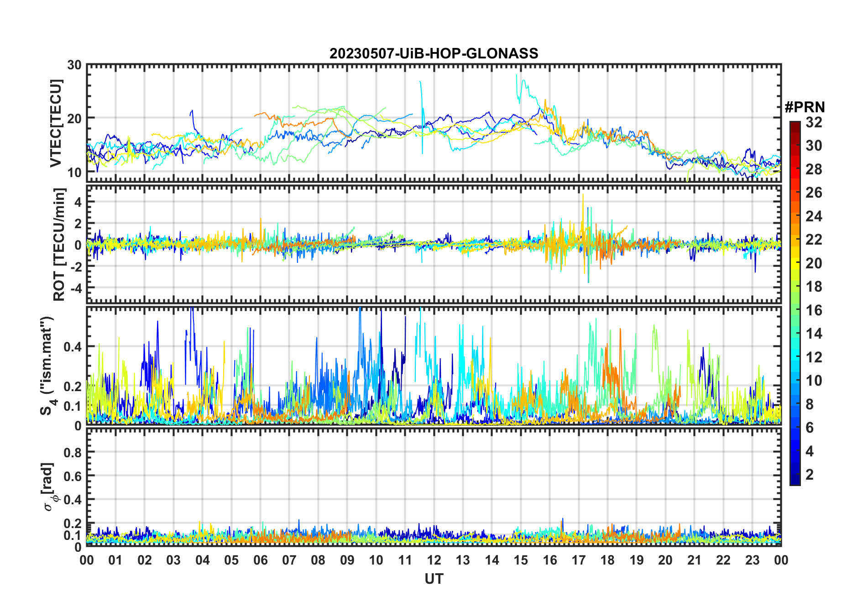This screenshot has height=607, width=868.
Task: Pick the cyan colorbar band near 12
Action: click(795, 357)
